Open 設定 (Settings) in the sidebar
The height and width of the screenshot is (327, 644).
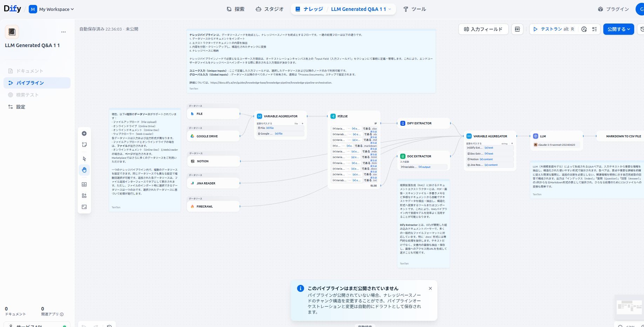[x=37, y=107]
